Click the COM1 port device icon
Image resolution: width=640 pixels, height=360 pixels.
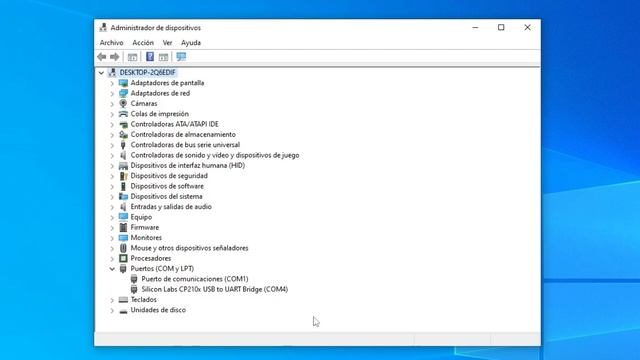coord(134,279)
